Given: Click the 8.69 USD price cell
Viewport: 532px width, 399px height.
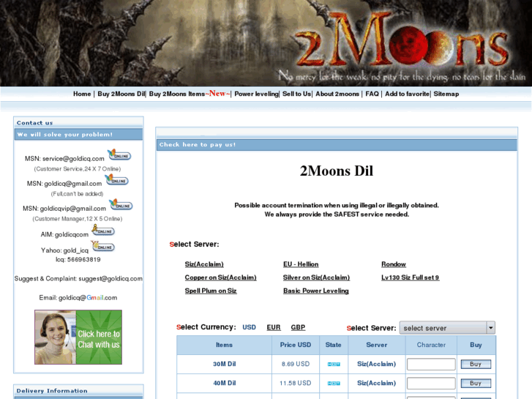Looking at the screenshot, I should 296,364.
